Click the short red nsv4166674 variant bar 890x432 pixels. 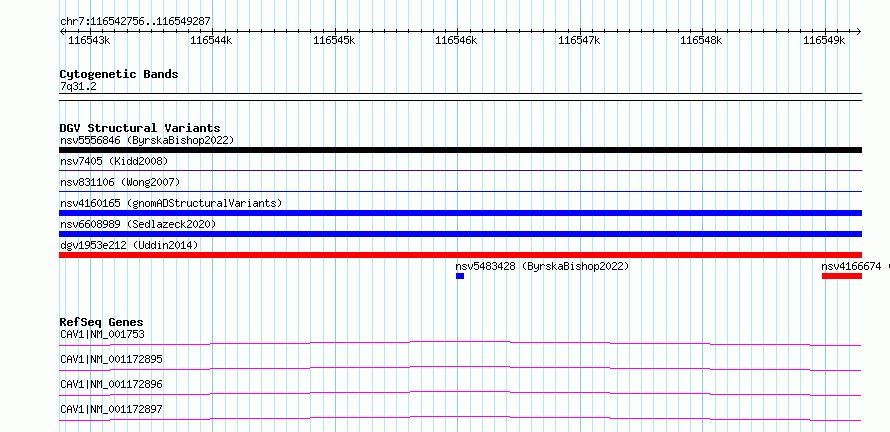(x=842, y=276)
